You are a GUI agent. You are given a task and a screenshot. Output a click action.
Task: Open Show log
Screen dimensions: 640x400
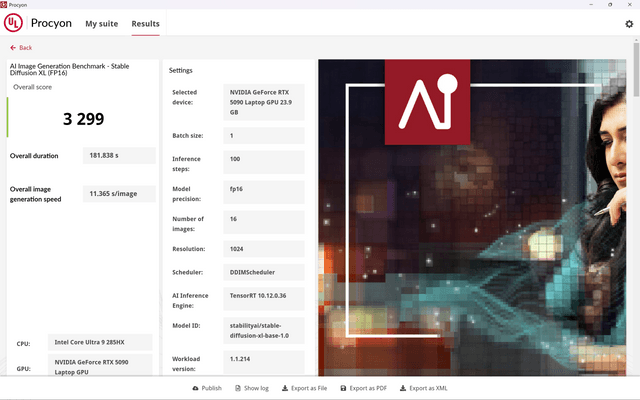click(x=252, y=388)
